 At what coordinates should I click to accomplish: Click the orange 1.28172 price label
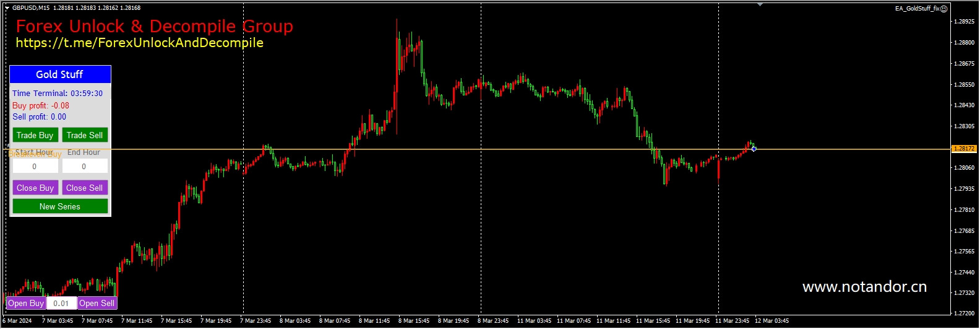pos(964,149)
